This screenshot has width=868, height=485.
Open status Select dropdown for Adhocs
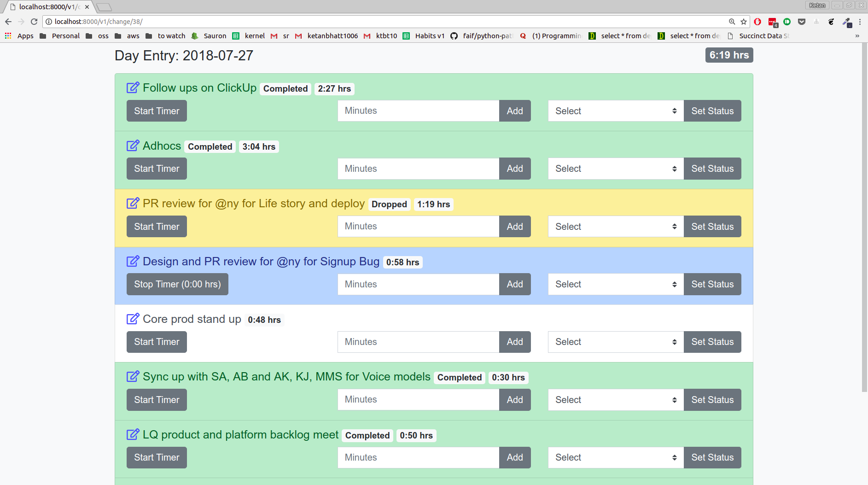point(616,169)
